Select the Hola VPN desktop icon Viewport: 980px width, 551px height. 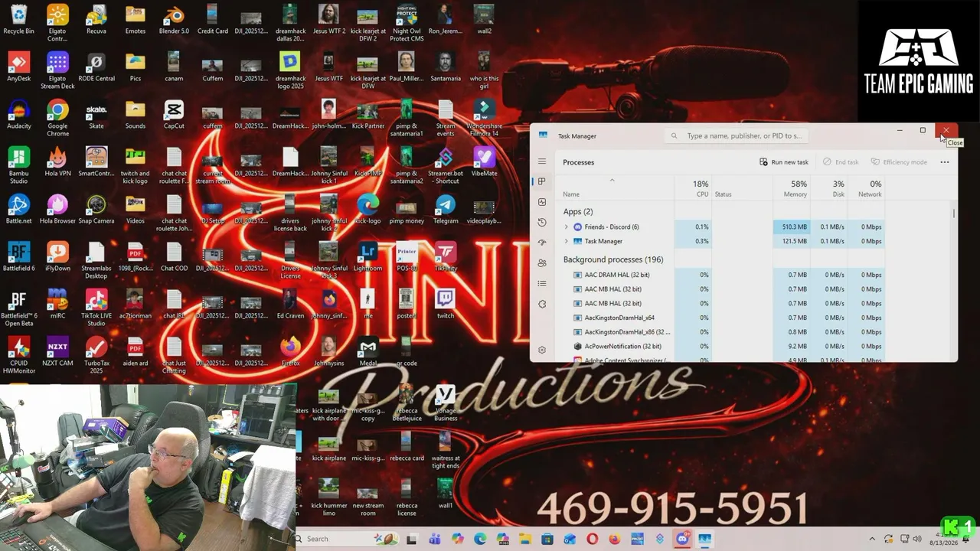(57, 162)
